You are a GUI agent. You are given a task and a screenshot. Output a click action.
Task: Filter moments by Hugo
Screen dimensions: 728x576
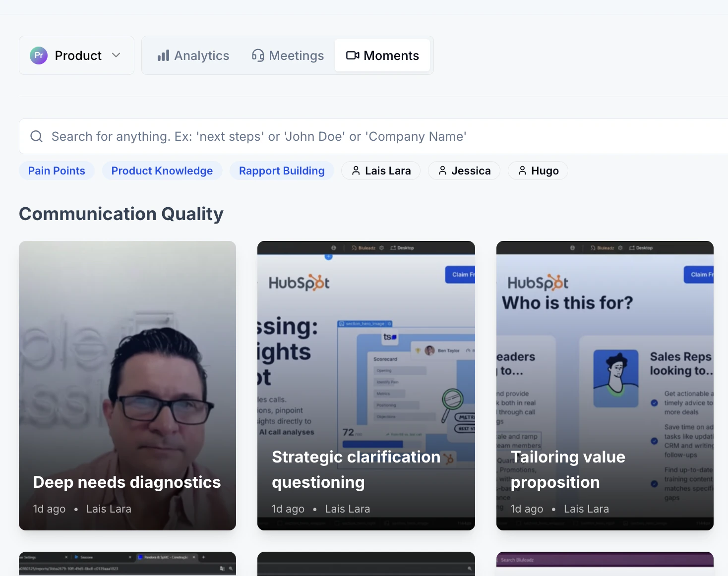[538, 171]
